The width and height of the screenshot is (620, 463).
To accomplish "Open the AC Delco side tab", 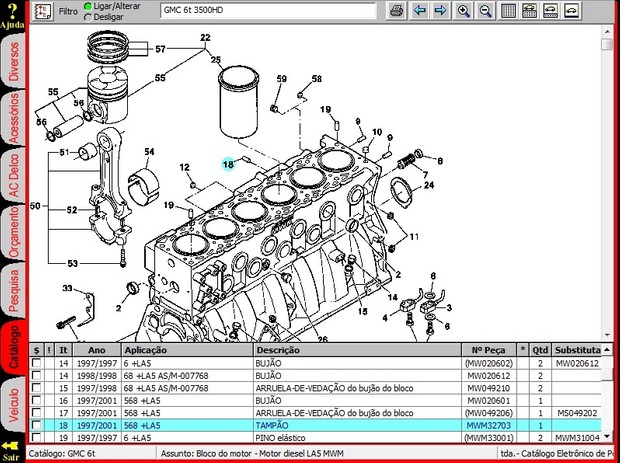I will coord(14,177).
